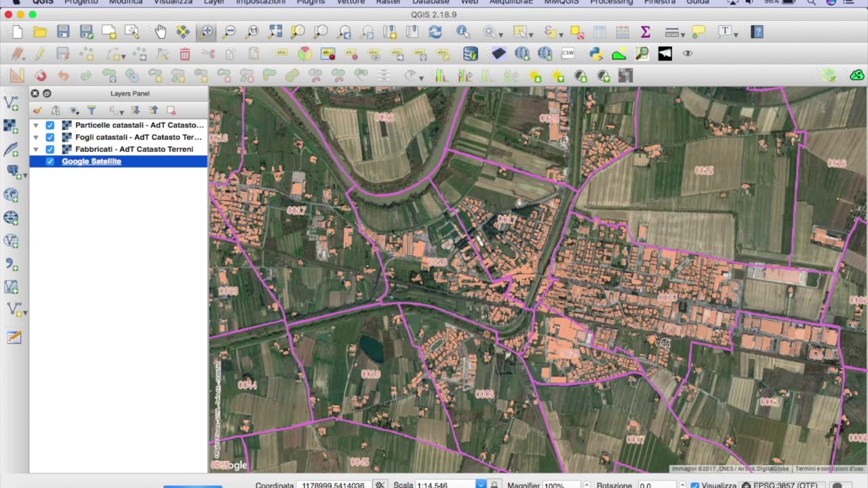The width and height of the screenshot is (868, 488).
Task: Click the filter legend funnel icon in Layers Panel
Action: [91, 110]
